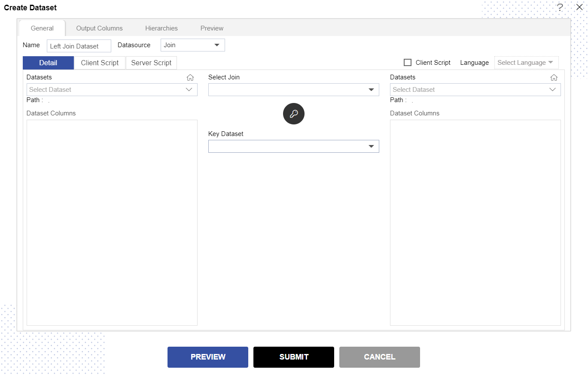Expand the left Select Dataset dropdown

[x=112, y=90]
